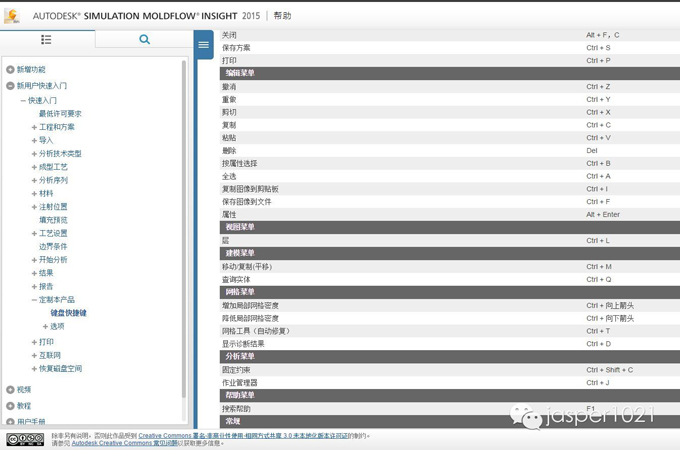Select the 移动/复制(平移) table row
Screen dimensions: 680x450
pyautogui.click(x=450, y=267)
